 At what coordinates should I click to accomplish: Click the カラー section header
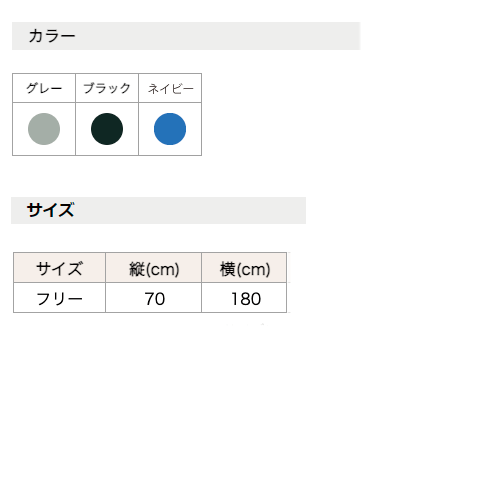[52, 36]
